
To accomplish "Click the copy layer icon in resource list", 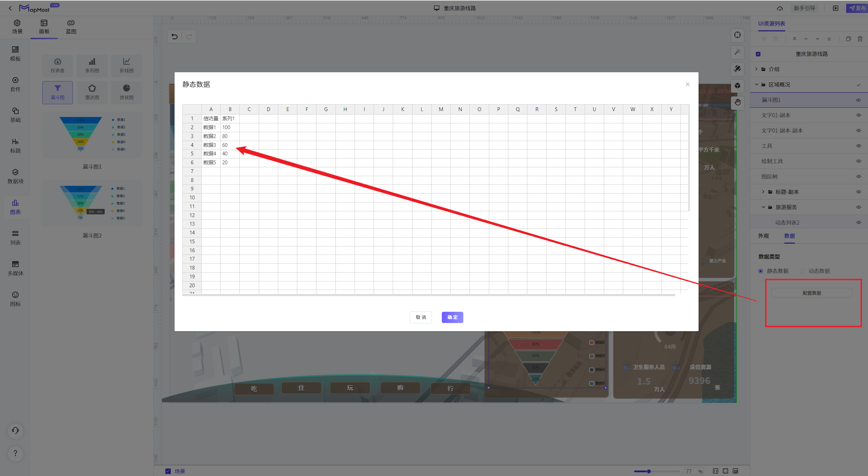I will pos(849,39).
